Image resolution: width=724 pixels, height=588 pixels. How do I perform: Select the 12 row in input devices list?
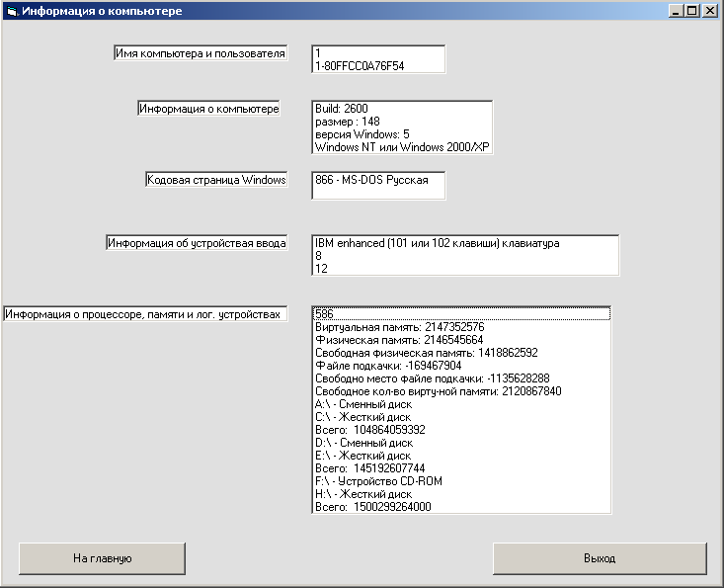pos(465,269)
